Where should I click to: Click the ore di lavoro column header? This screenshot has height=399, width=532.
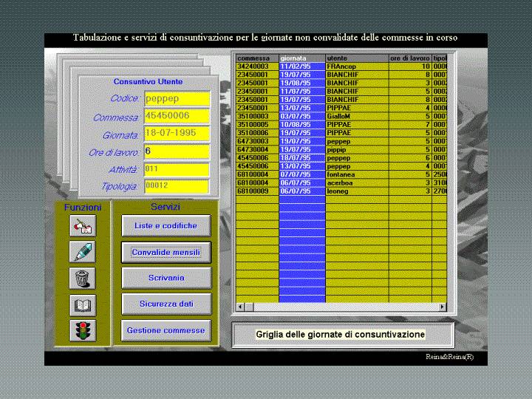click(x=410, y=58)
